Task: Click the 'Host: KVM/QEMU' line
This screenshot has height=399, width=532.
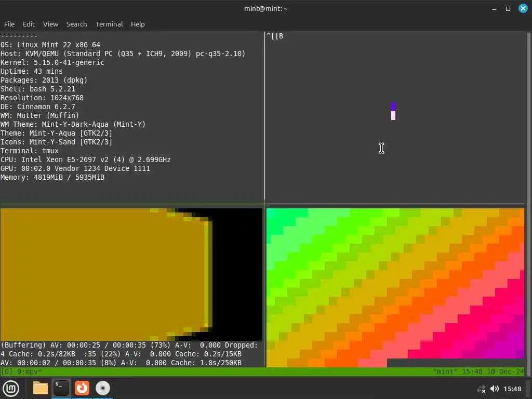Action: [x=123, y=54]
